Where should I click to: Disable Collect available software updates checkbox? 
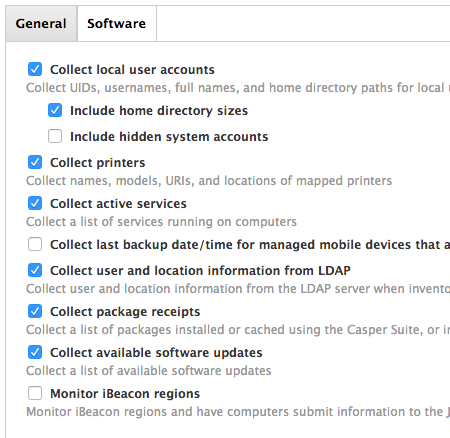[x=35, y=352]
